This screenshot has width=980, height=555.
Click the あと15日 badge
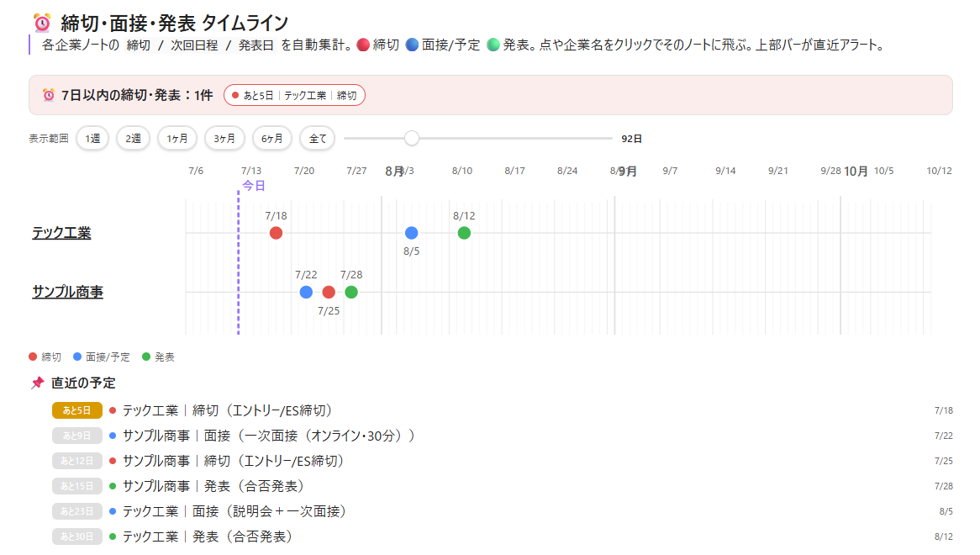[x=76, y=486]
